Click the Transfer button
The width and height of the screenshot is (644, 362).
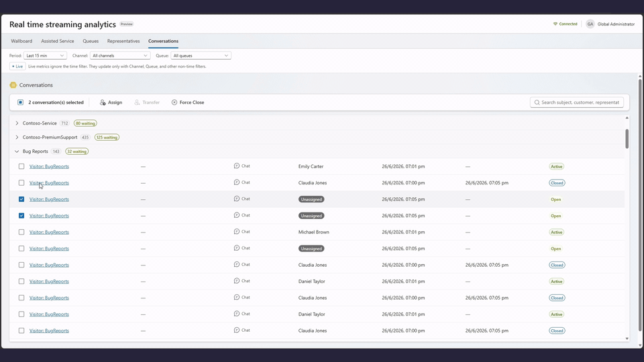[x=147, y=102]
